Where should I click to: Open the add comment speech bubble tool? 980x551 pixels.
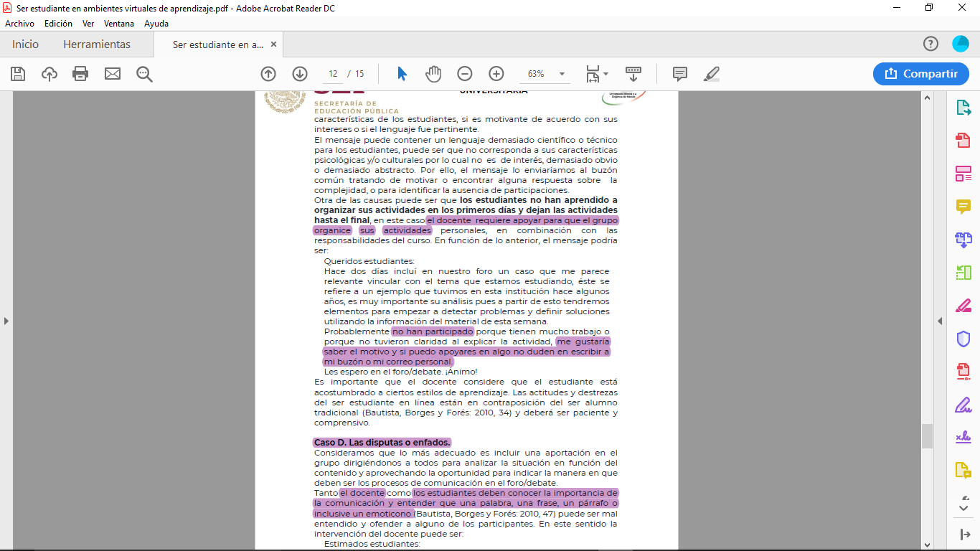point(680,74)
